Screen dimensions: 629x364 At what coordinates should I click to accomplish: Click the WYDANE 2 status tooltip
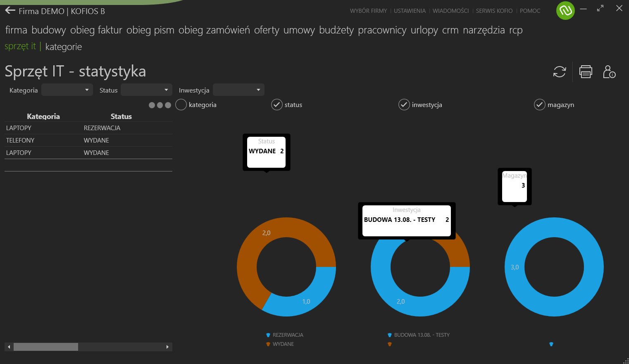coord(266,152)
